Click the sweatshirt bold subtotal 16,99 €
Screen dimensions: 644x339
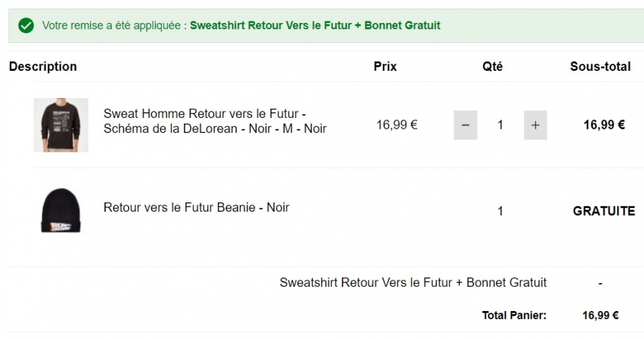(604, 124)
